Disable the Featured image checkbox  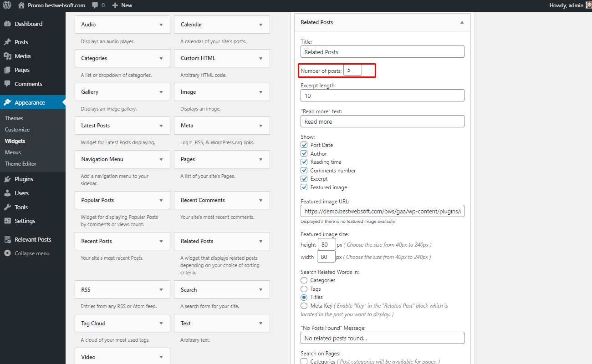click(x=304, y=187)
